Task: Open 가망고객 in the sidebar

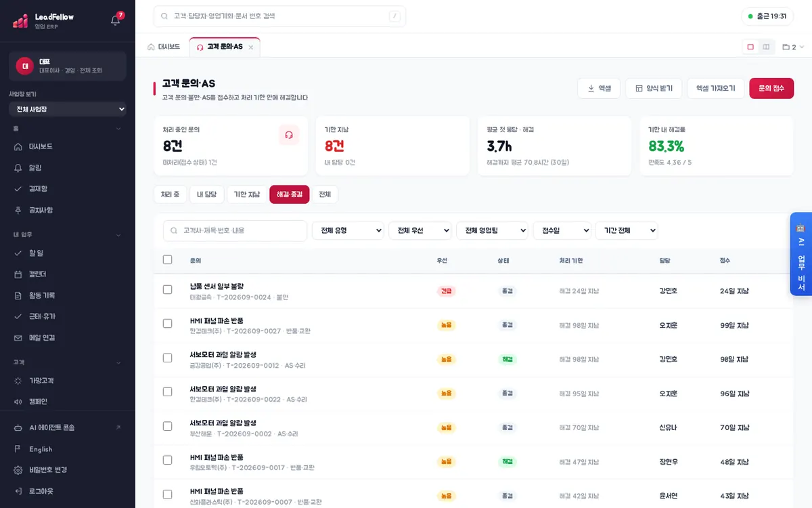Action: coord(68,381)
